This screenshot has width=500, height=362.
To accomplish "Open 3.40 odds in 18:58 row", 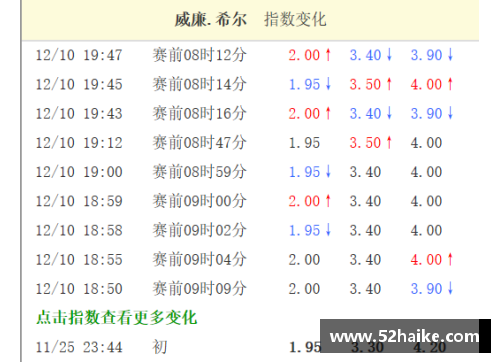I will click(x=365, y=231).
